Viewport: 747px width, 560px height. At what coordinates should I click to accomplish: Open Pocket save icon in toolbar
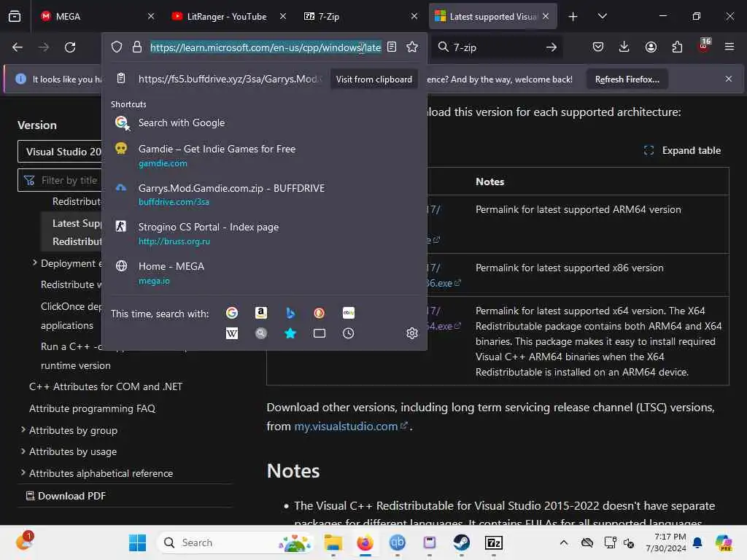pos(598,47)
